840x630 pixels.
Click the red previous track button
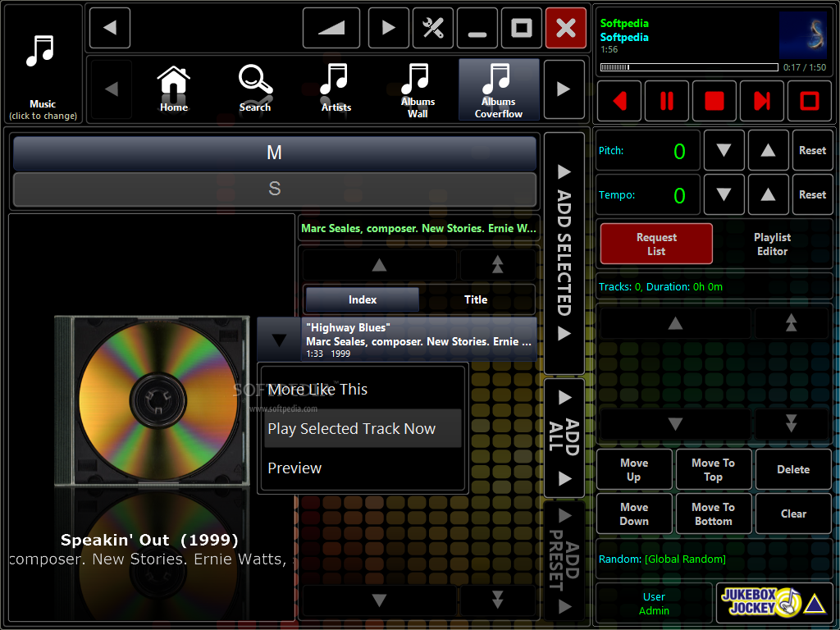point(619,101)
